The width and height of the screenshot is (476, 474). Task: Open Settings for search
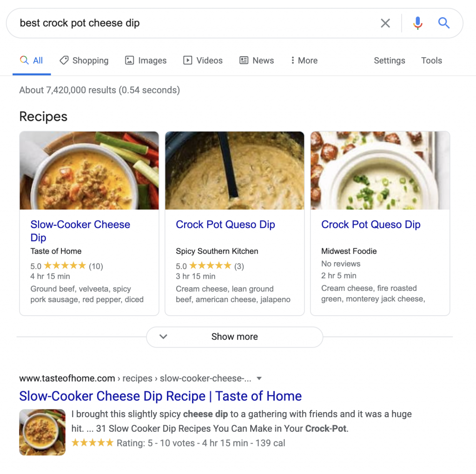pos(390,60)
